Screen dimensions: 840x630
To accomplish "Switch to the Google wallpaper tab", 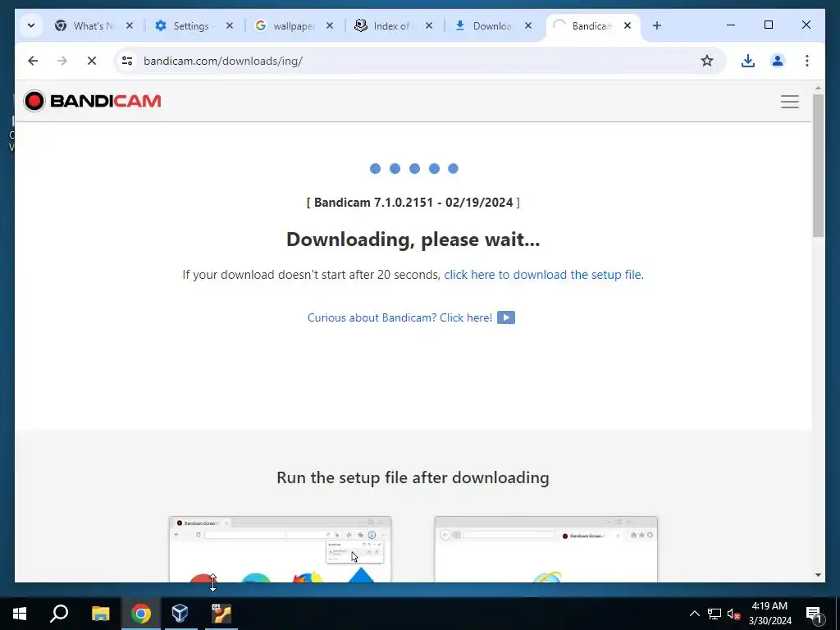I will click(294, 25).
